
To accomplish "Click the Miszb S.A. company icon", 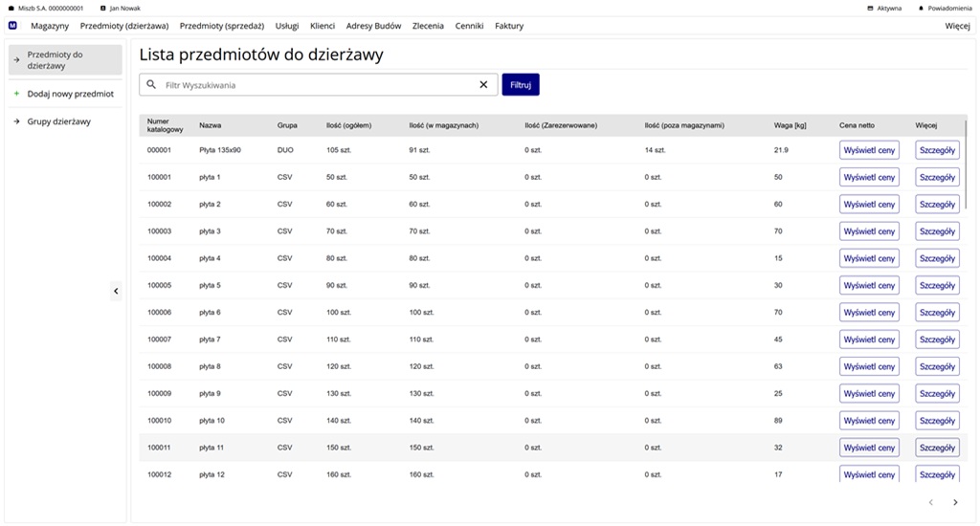I will point(11,8).
